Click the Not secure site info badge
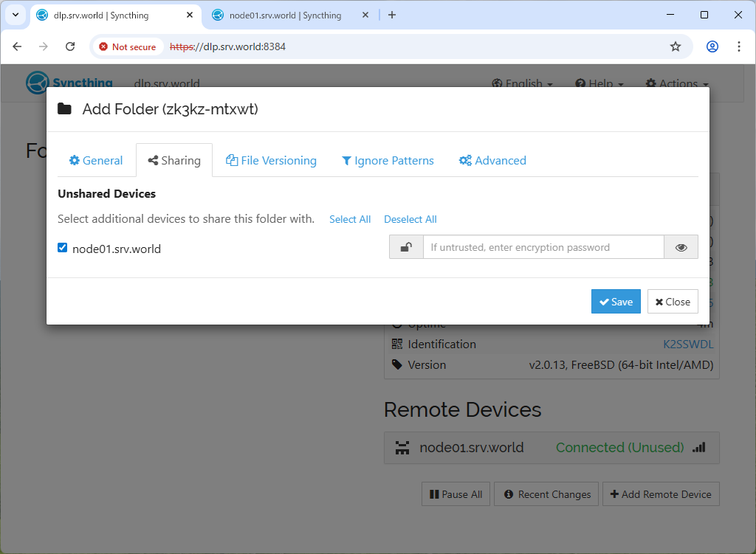The width and height of the screenshot is (756, 554). pyautogui.click(x=128, y=46)
